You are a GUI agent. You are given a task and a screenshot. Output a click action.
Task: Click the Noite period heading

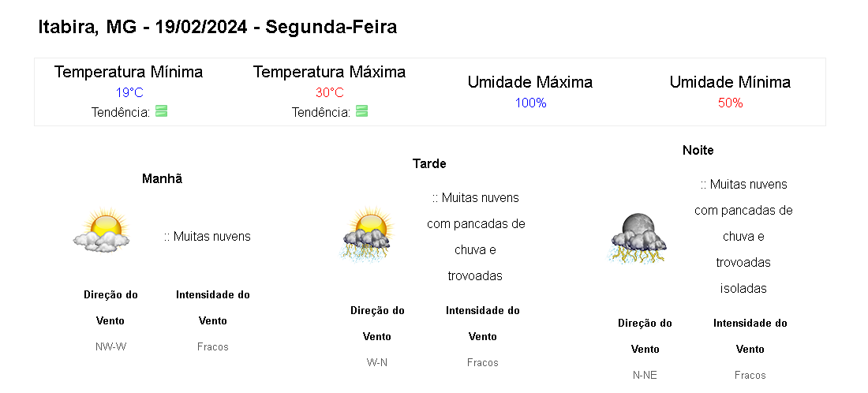pos(698,150)
